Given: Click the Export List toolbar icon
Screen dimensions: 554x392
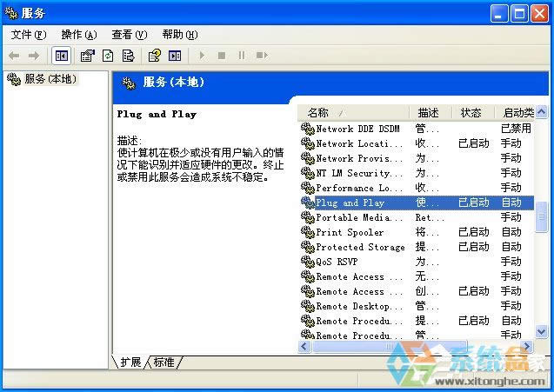Looking at the screenshot, I should pyautogui.click(x=128, y=56).
